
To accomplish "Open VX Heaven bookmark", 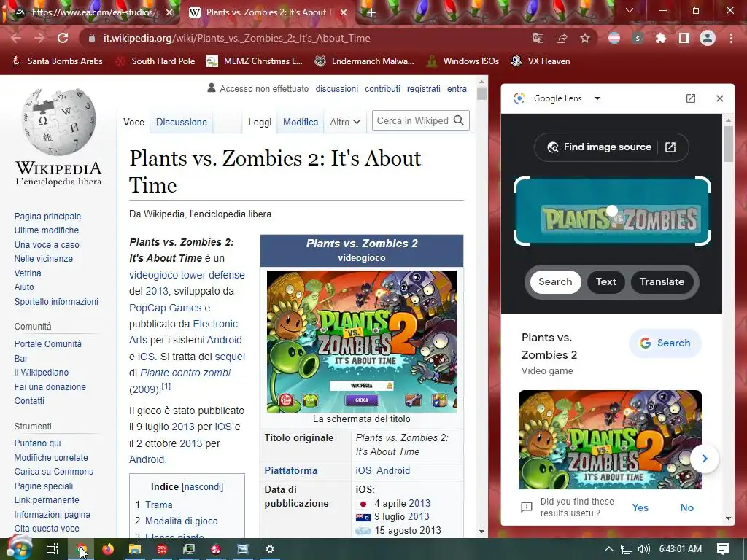I will (x=541, y=61).
